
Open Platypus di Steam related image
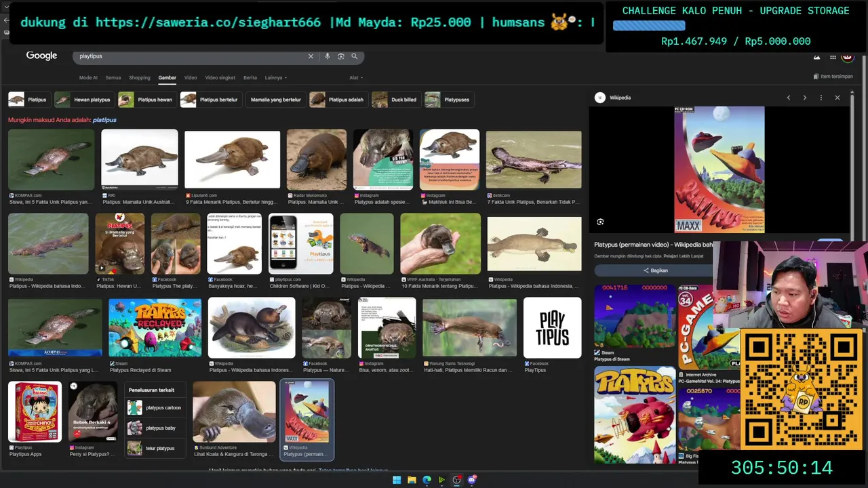pos(635,317)
